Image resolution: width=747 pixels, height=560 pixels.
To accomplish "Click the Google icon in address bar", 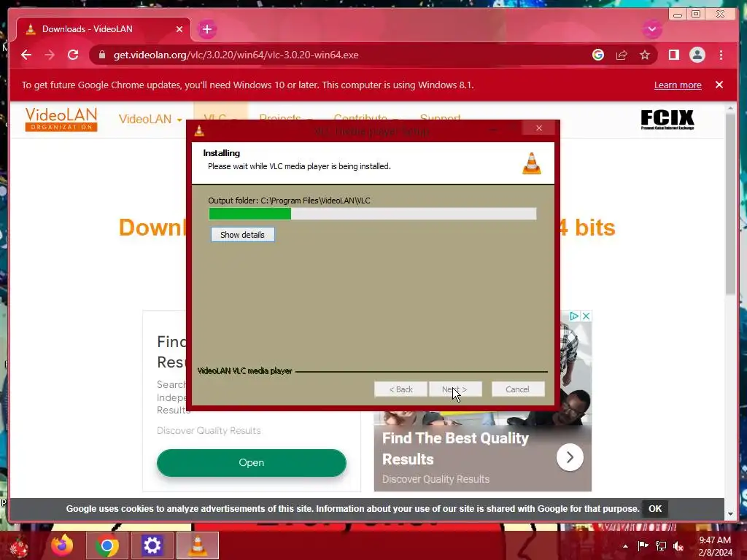I will tap(598, 55).
